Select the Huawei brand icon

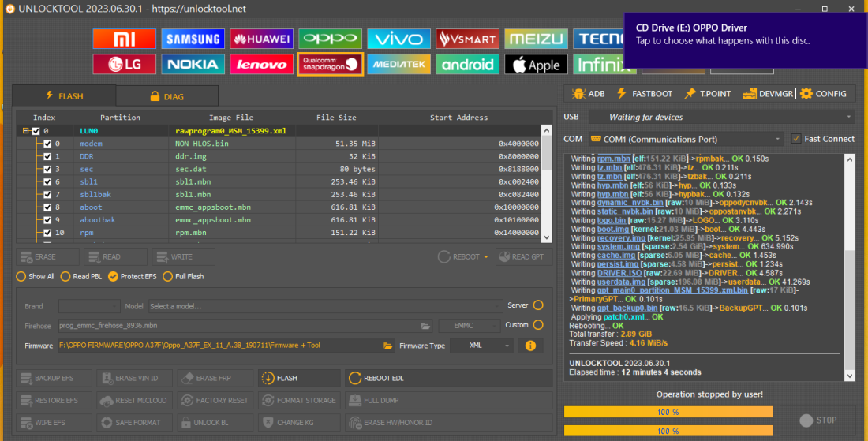[262, 39]
